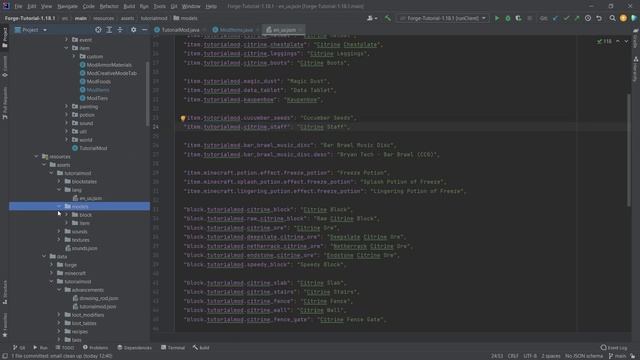Open the Dependencies tool window
Image resolution: width=640 pixels, height=360 pixels.
click(134, 348)
